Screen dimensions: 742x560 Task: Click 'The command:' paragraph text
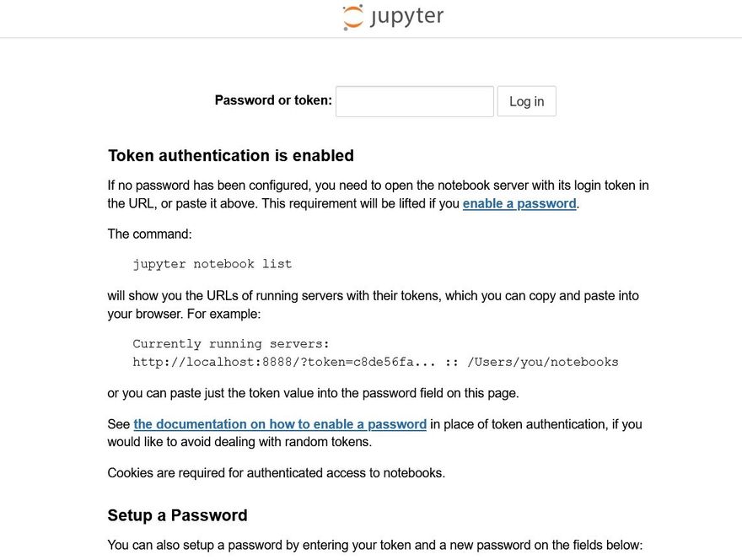click(150, 234)
